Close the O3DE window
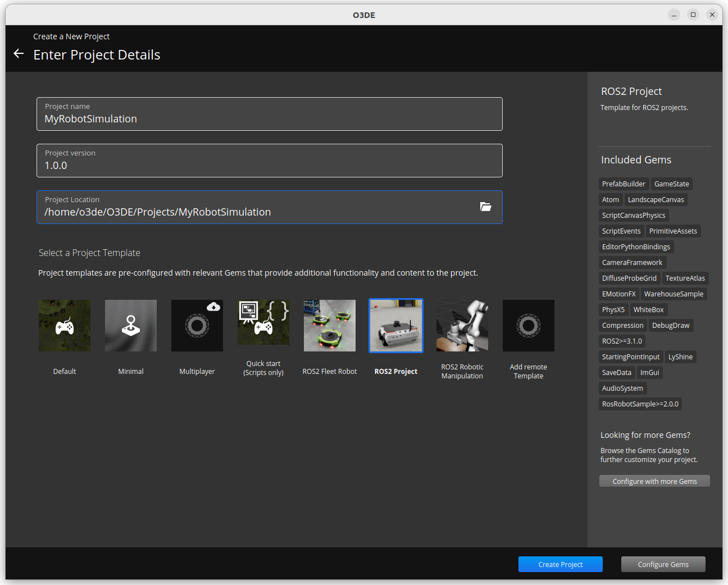 coord(712,15)
